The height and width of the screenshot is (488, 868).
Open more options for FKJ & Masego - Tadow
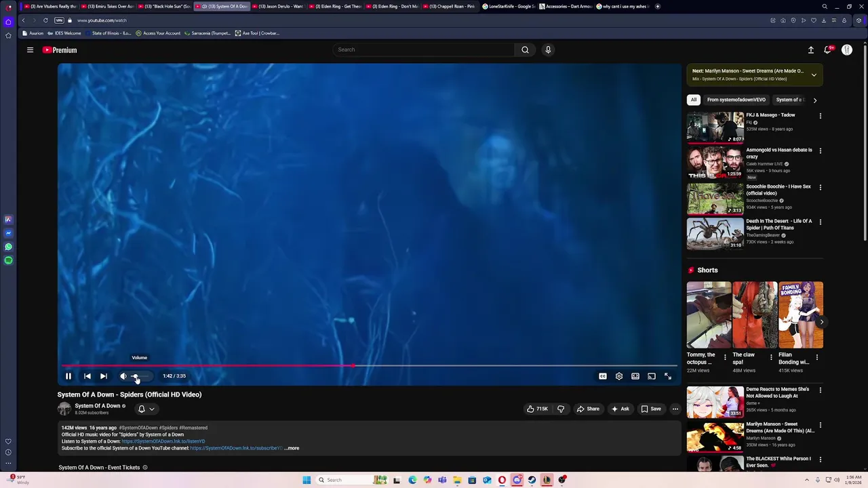pyautogui.click(x=821, y=116)
